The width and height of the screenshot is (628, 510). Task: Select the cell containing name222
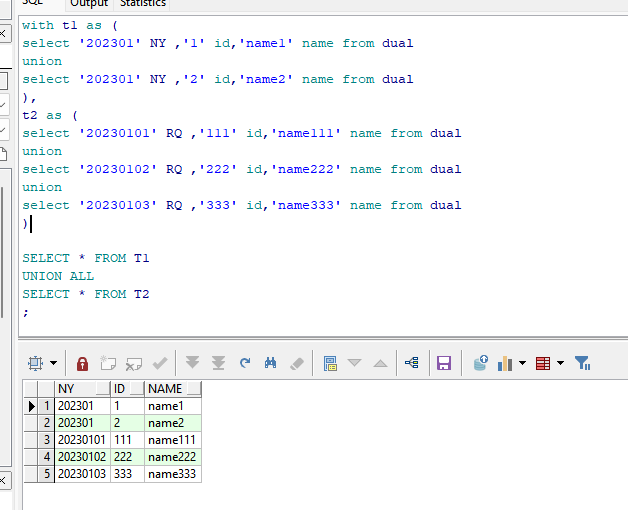tap(172, 457)
